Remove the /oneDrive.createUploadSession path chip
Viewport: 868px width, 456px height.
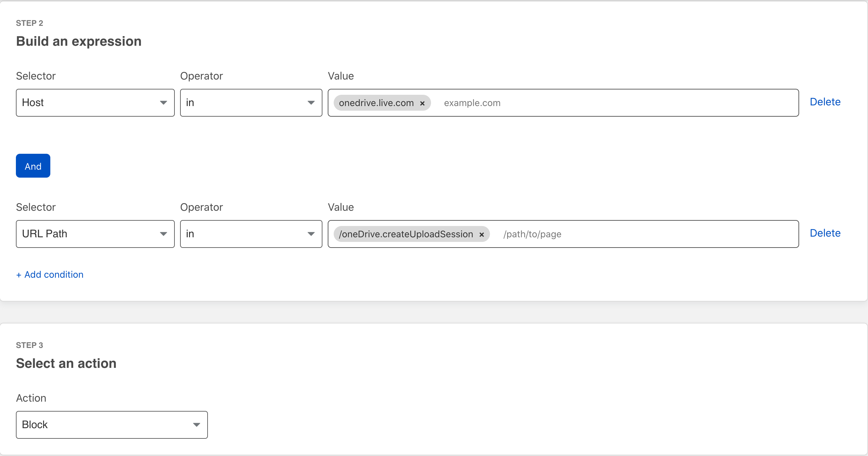482,234
